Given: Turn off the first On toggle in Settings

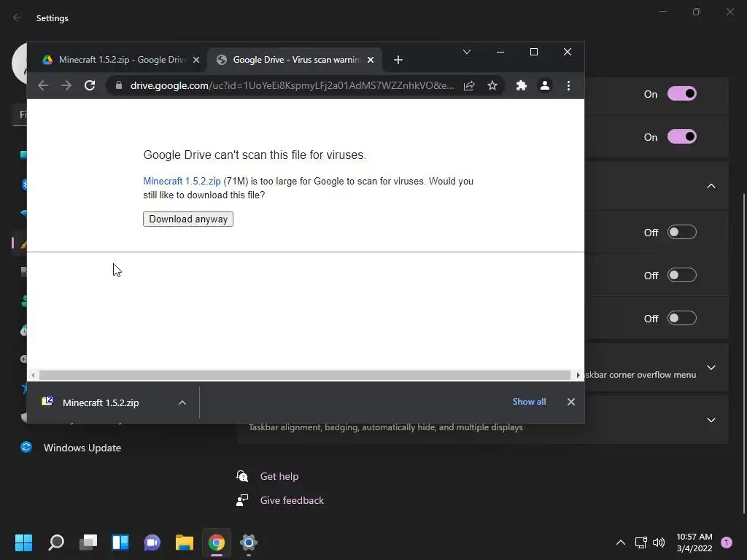Looking at the screenshot, I should tap(682, 94).
